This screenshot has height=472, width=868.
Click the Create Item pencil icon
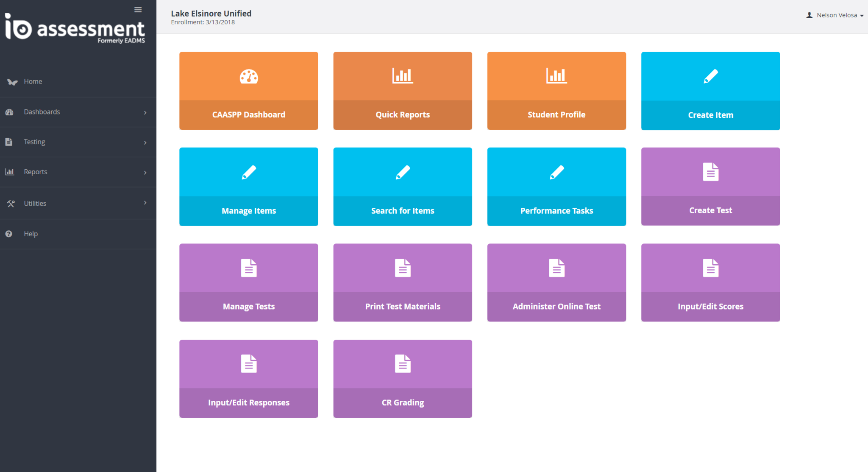coord(710,76)
